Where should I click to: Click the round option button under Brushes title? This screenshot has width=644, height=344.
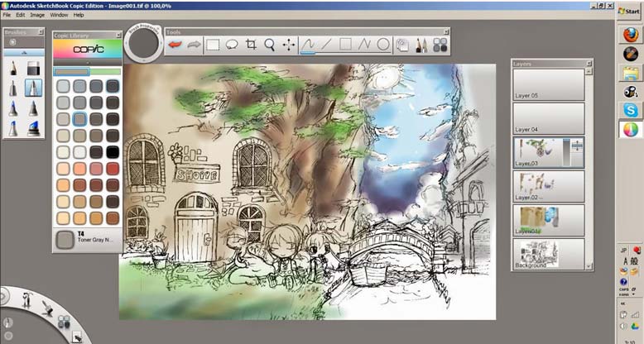click(12, 42)
